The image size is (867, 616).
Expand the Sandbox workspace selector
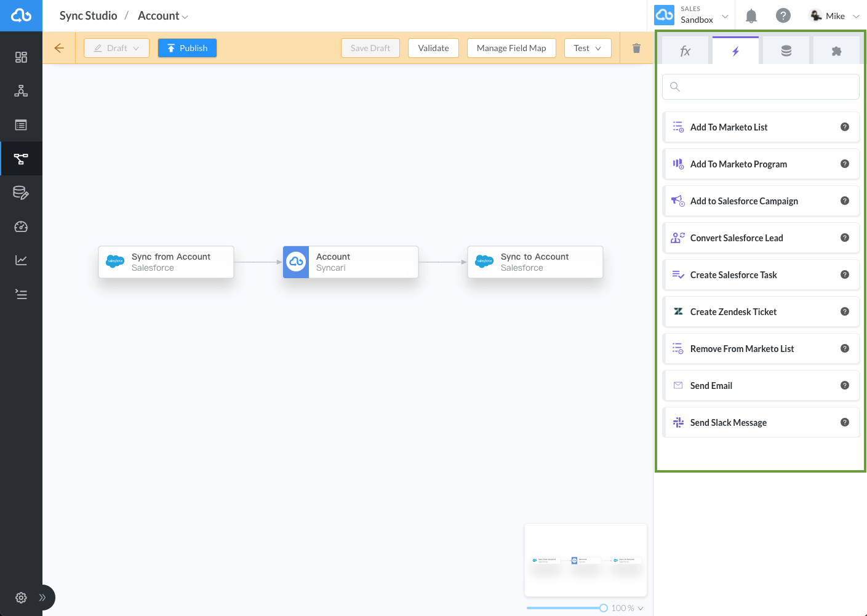tap(725, 15)
